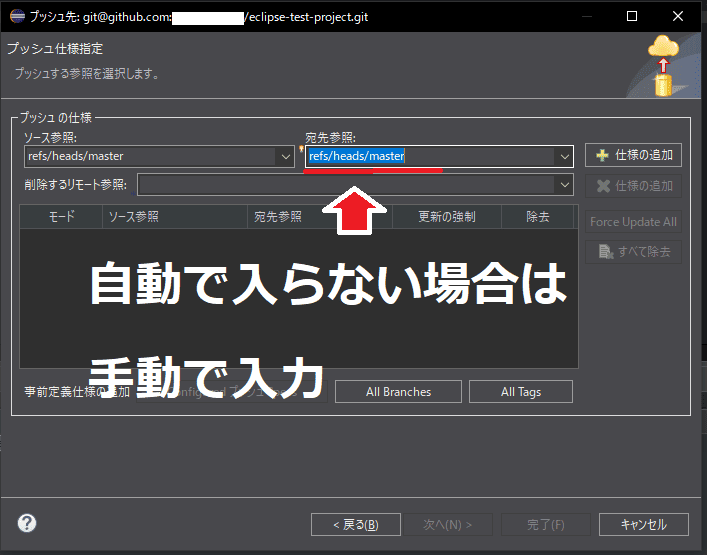Open the 削除するリモート参照 dropdown

(564, 185)
